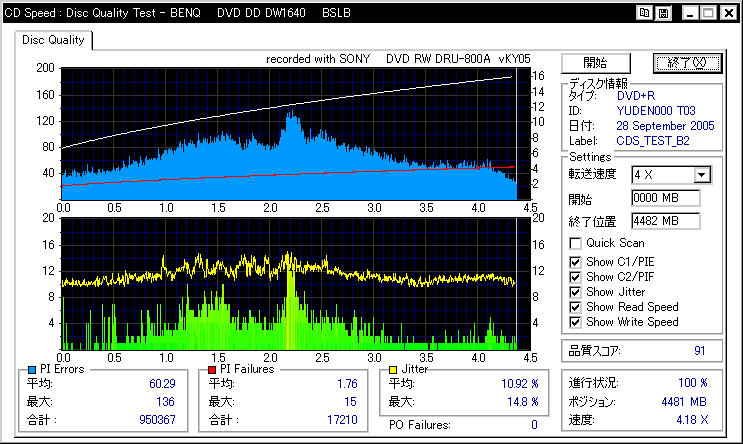Image resolution: width=743 pixels, height=444 pixels.
Task: Click PI Errors maximum value 136
Action: coord(165,402)
